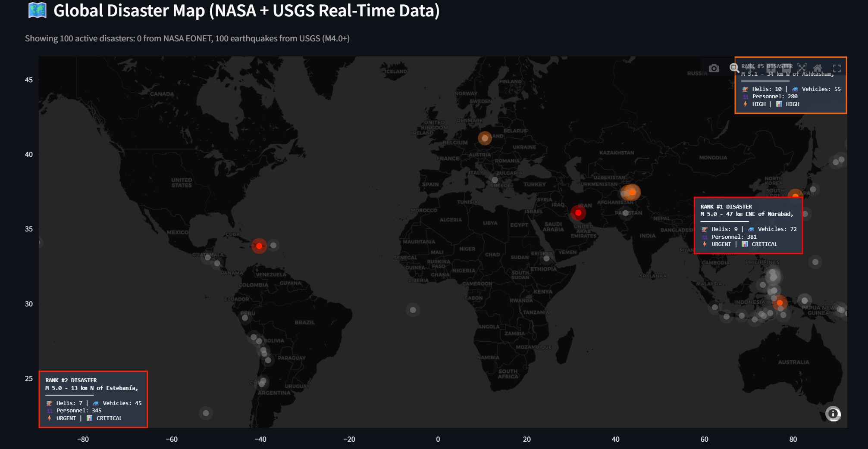Screen dimensions: 868x449
Task: Select the orange marker in eastern Indonesia
Action: [780, 302]
